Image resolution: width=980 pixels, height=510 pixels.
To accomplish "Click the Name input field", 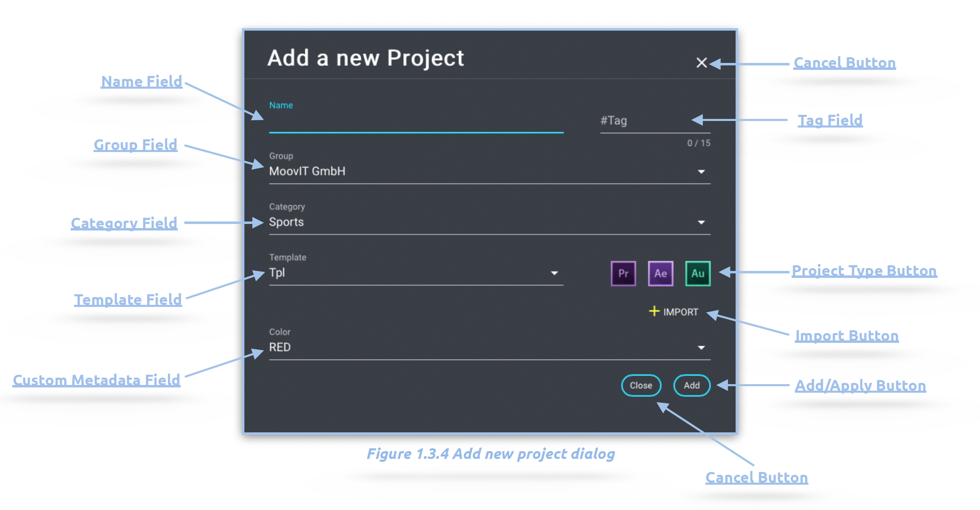I will click(416, 123).
